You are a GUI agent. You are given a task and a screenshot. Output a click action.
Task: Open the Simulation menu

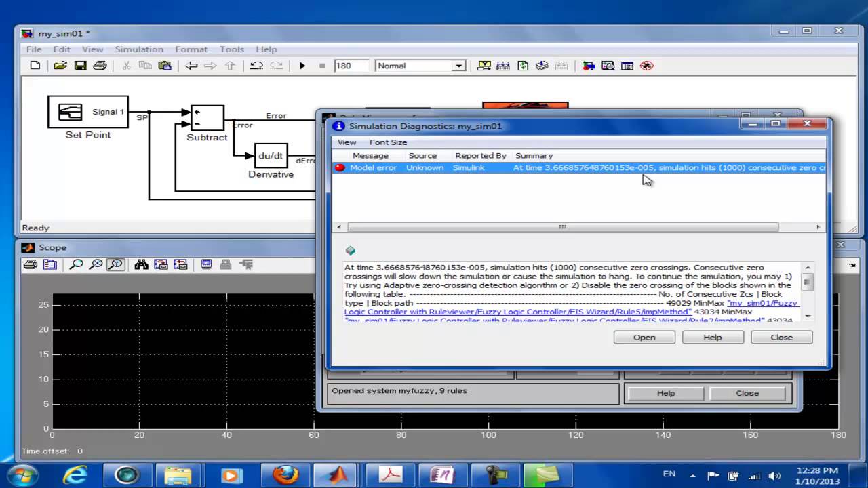[139, 49]
